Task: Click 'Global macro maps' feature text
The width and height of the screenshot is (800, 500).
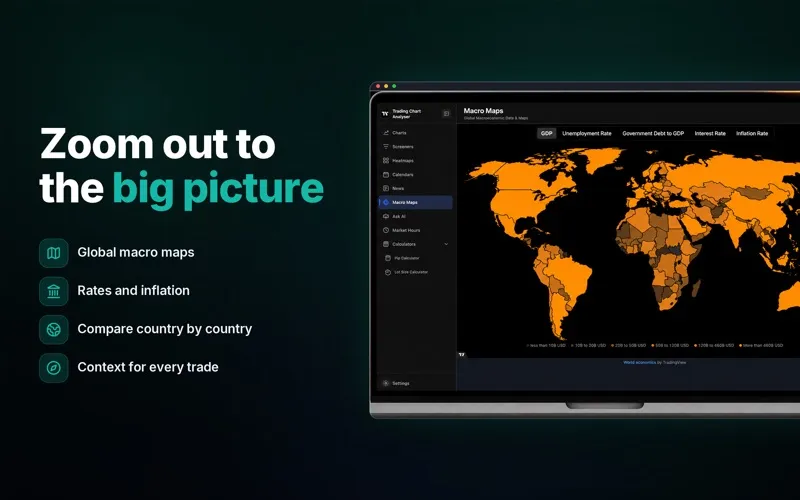Action: coord(136,252)
